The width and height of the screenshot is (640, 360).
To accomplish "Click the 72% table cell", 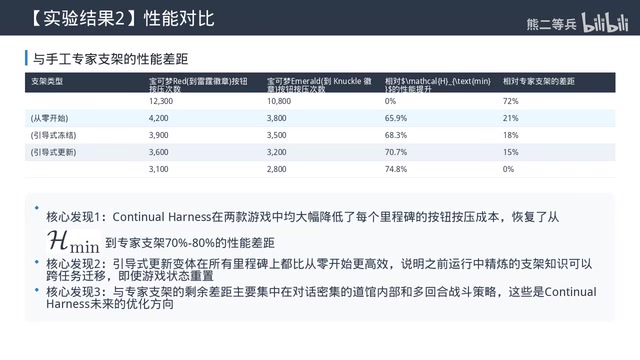I will (510, 101).
